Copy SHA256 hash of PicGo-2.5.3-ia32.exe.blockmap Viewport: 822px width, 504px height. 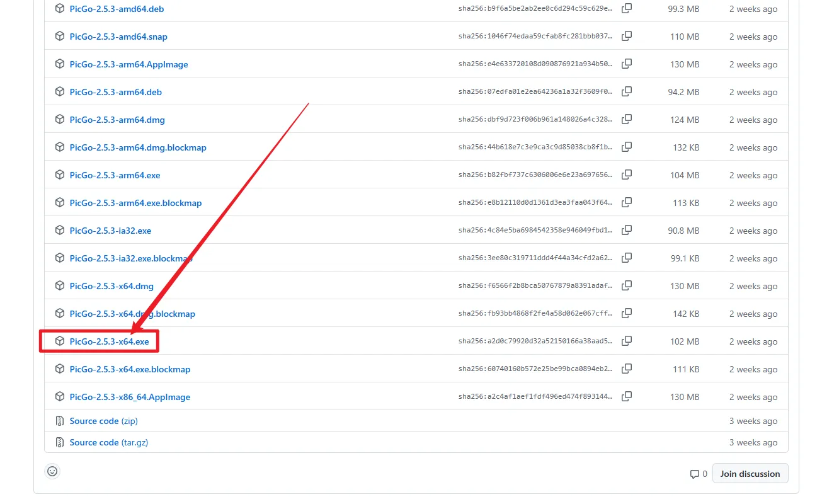[x=627, y=258]
